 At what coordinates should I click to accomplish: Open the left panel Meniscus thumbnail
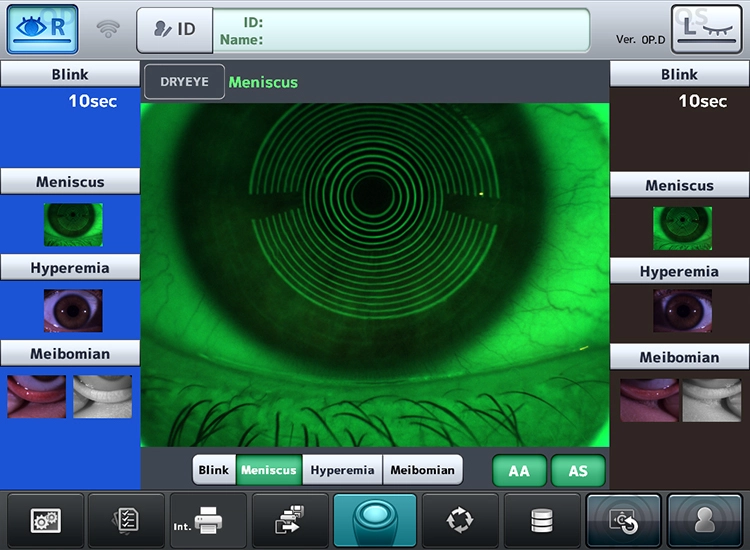coord(72,224)
